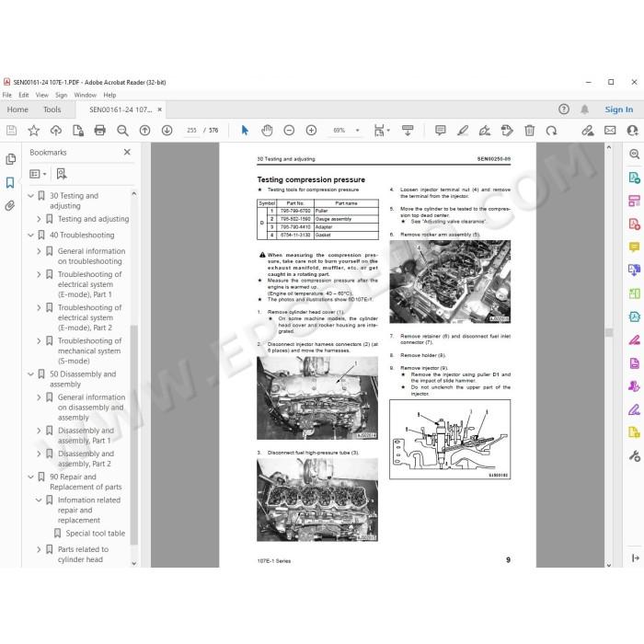Image resolution: width=644 pixels, height=644 pixels.
Task: Open the zoom level dropdown
Action: coord(357,131)
